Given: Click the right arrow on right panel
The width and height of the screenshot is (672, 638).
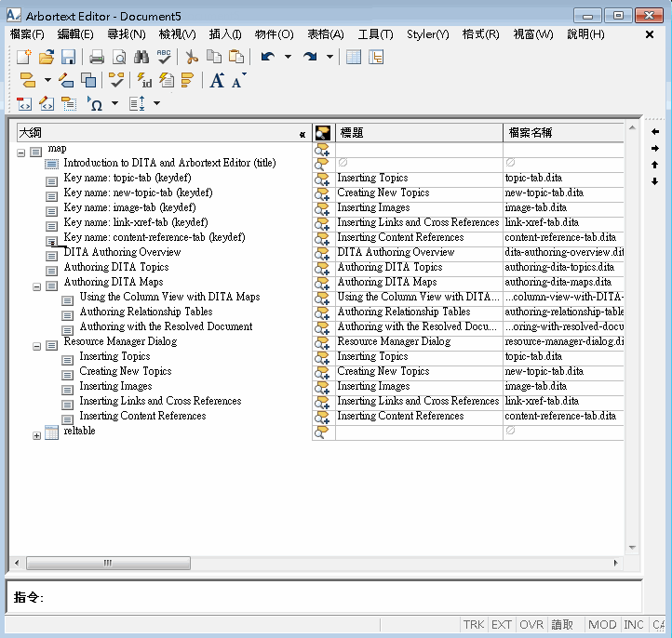Looking at the screenshot, I should 655,148.
